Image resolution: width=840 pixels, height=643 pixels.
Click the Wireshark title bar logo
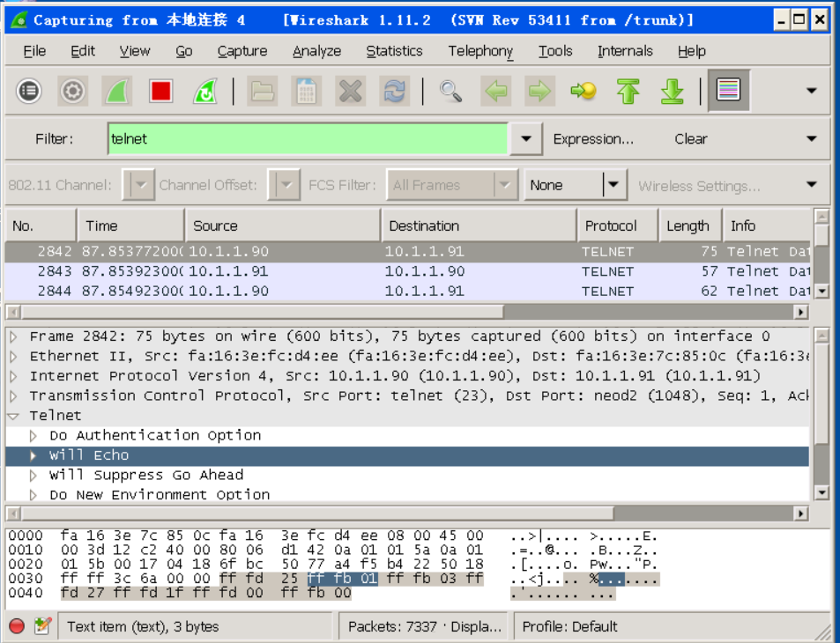[x=19, y=20]
